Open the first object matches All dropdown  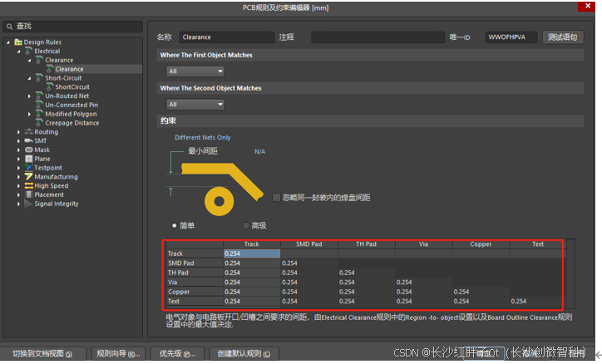pyautogui.click(x=195, y=71)
